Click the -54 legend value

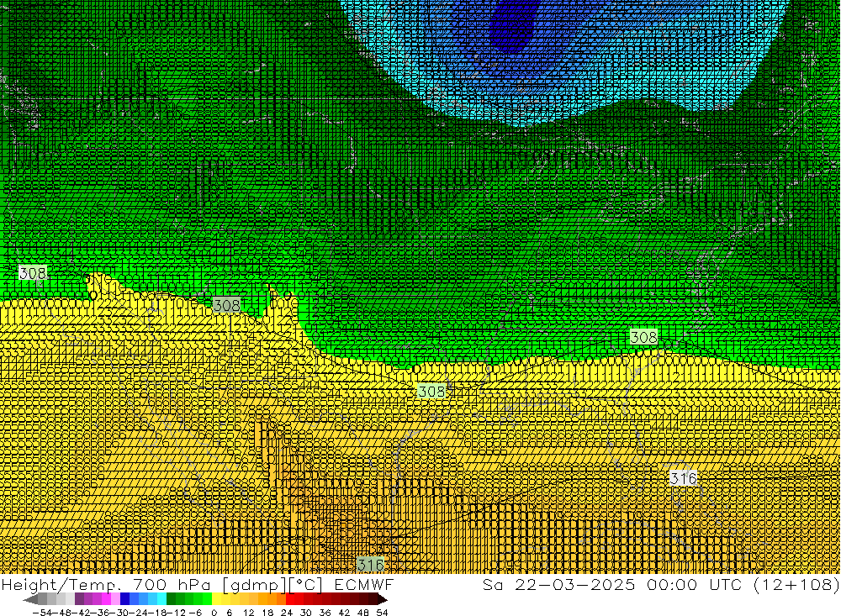42,613
